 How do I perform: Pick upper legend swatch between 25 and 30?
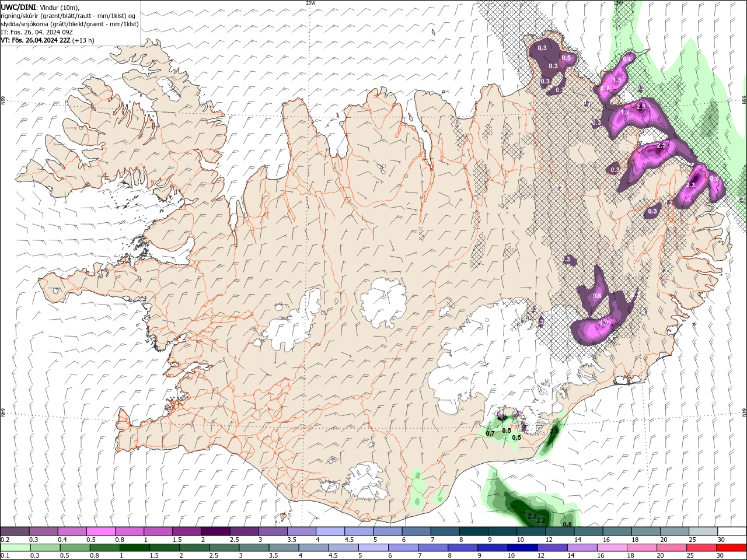pos(703,531)
